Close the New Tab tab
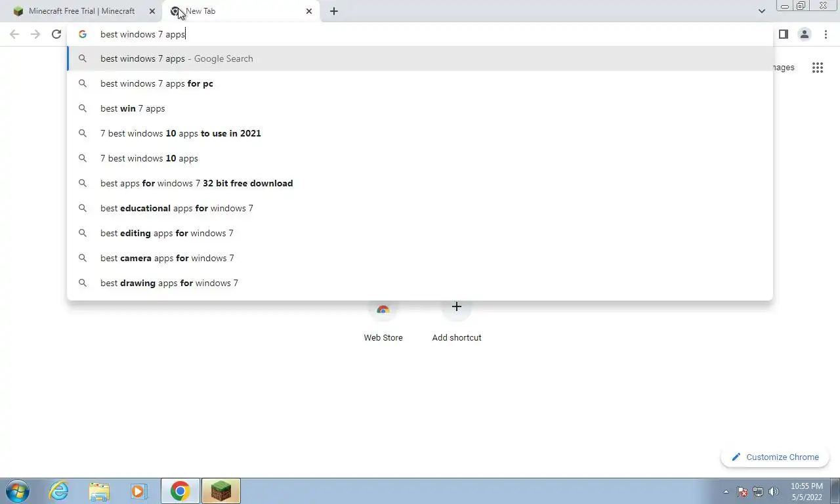 (x=309, y=11)
